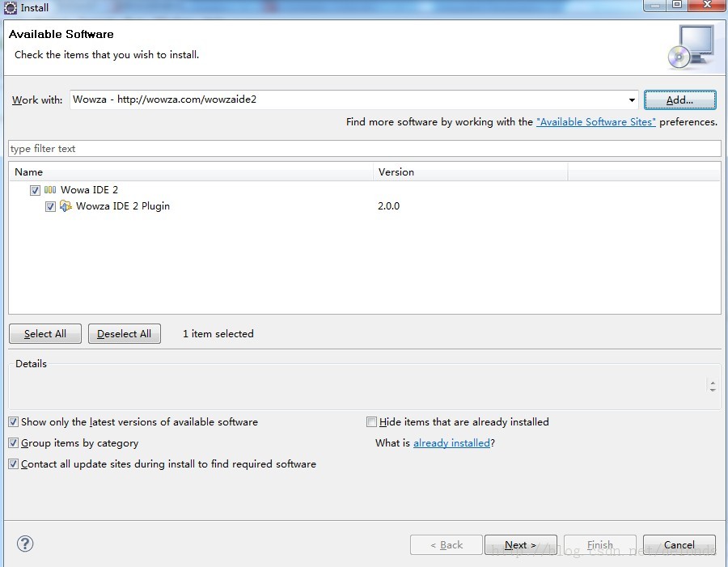
Task: Click the Wowza IDE 2 Plugin feature icon
Action: pyautogui.click(x=66, y=205)
